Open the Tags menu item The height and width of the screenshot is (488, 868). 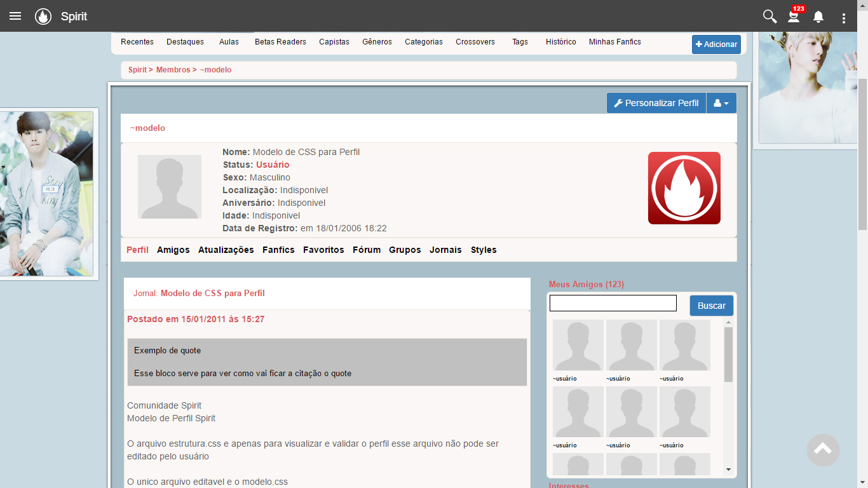tap(520, 42)
